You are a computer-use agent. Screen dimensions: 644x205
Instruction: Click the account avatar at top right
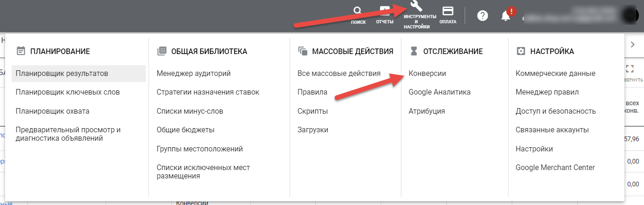631,15
